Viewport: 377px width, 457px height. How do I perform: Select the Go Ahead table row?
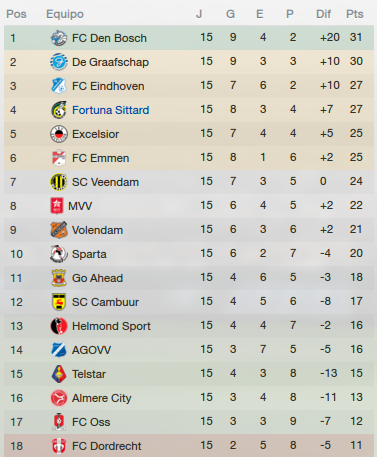point(189,278)
